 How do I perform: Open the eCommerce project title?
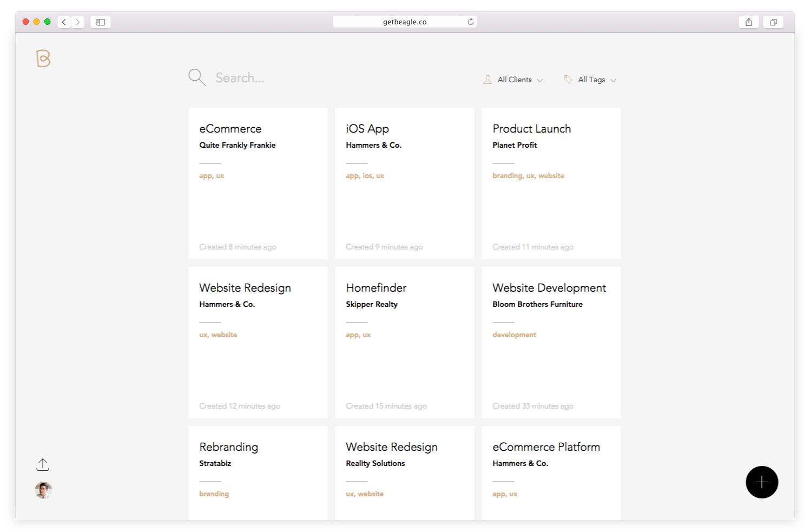tap(231, 129)
